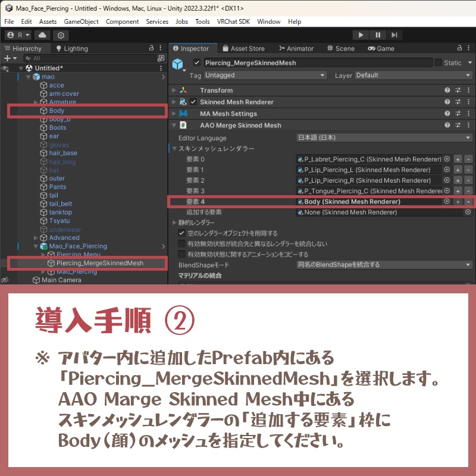Switch to the Game tab

(381, 49)
